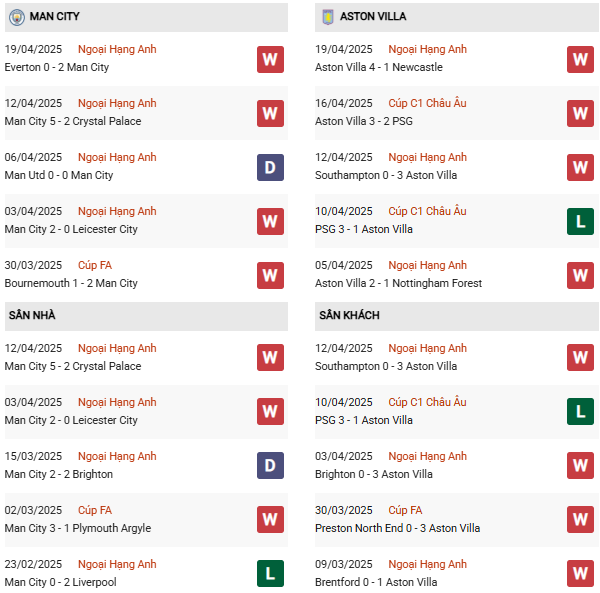Open Preston North End 0 - 3 Aston Villa result
Screen dimensions: 600x593
(x=397, y=528)
